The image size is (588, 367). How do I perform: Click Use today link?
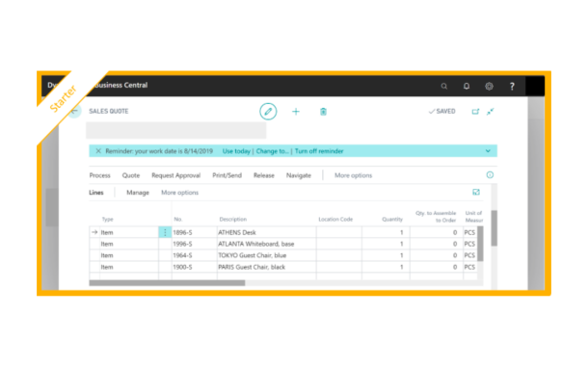tap(236, 151)
